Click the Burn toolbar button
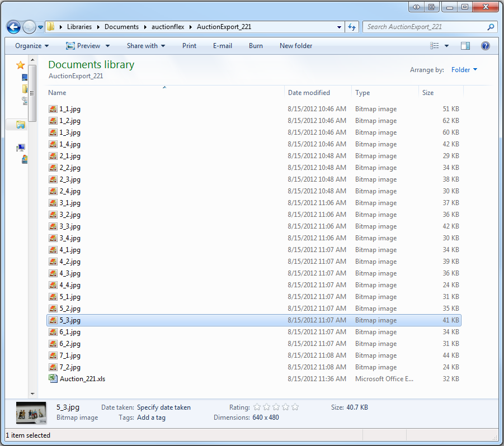504x446 pixels. point(256,46)
